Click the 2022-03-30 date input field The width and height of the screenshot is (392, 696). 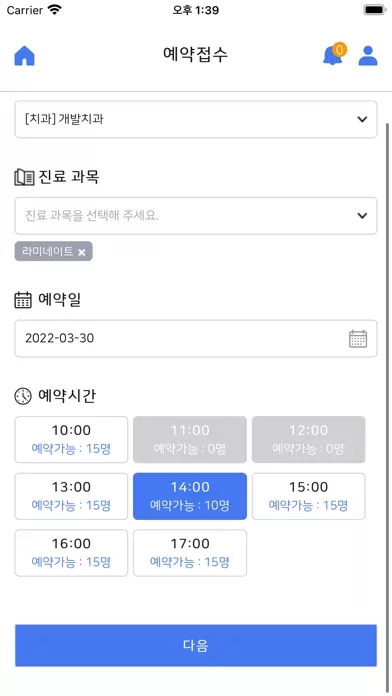tap(196, 339)
